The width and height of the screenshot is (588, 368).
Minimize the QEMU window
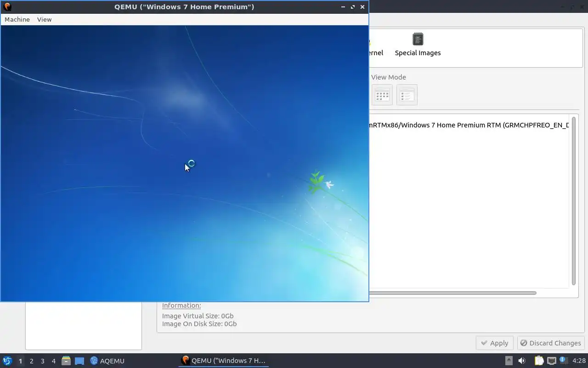click(343, 7)
